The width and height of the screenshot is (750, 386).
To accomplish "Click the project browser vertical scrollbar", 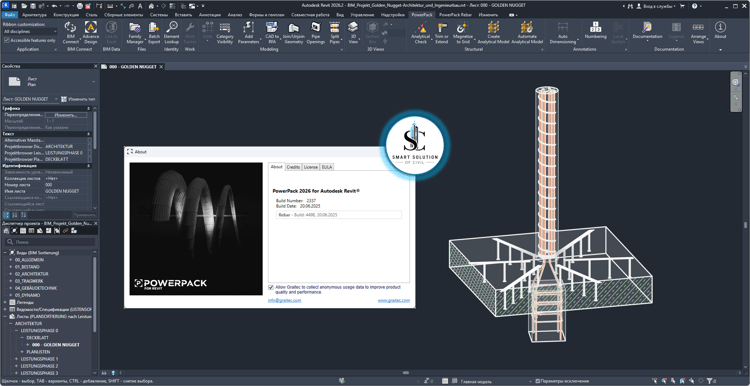I will click(95, 294).
